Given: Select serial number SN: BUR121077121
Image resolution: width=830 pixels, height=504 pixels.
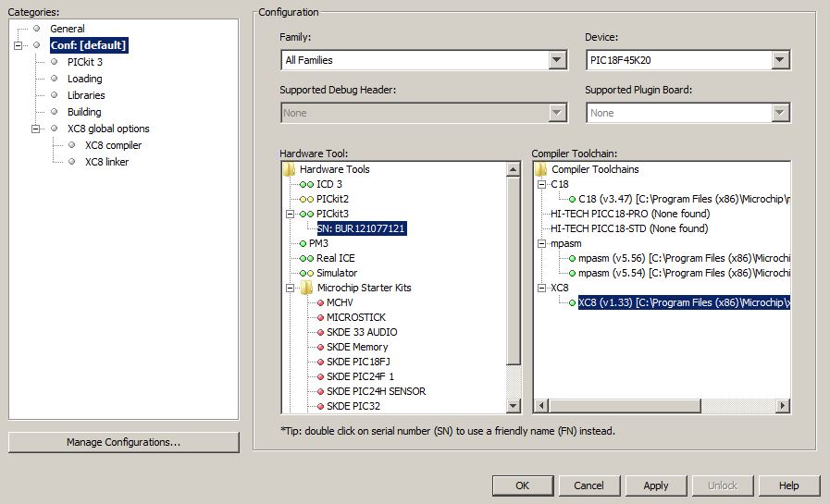Looking at the screenshot, I should click(x=362, y=228).
